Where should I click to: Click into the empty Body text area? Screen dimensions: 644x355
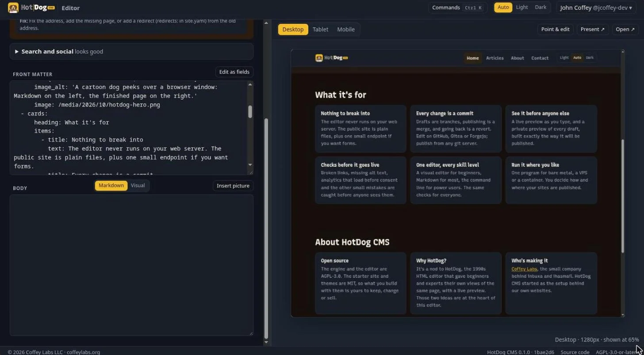click(131, 265)
